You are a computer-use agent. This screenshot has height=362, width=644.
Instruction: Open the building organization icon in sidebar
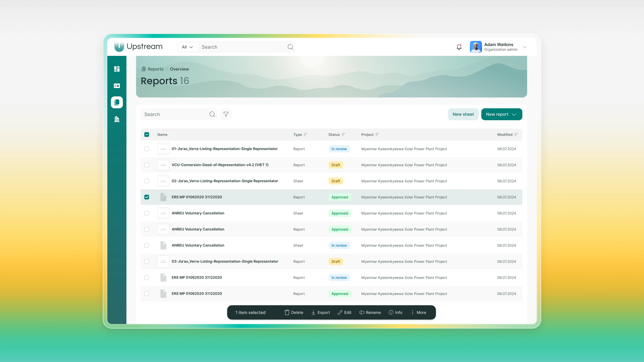[117, 119]
